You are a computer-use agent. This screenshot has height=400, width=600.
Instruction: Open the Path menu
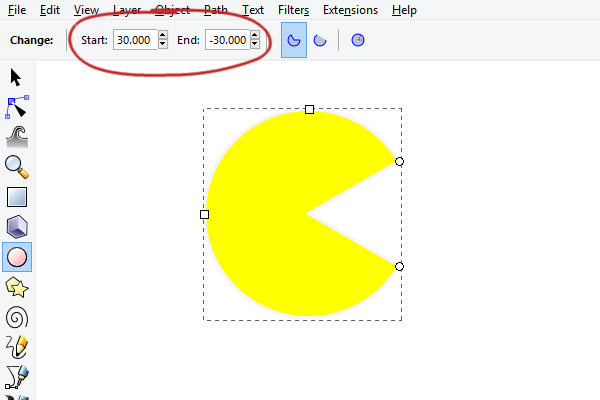pyautogui.click(x=216, y=10)
